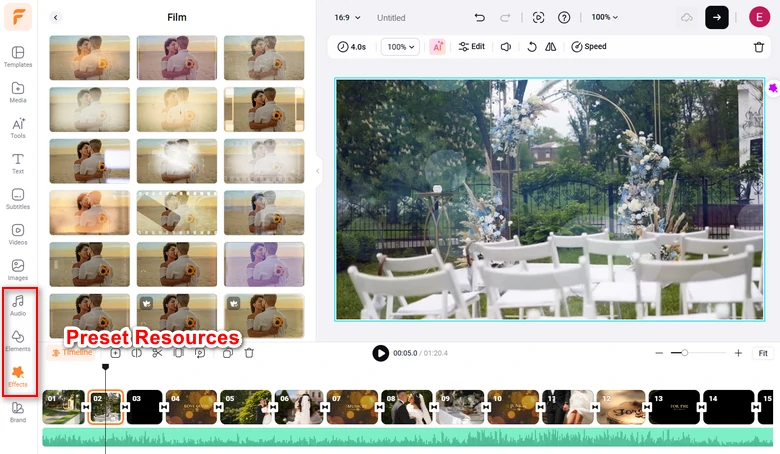The image size is (780, 454).
Task: Open the help question mark icon
Action: (564, 17)
